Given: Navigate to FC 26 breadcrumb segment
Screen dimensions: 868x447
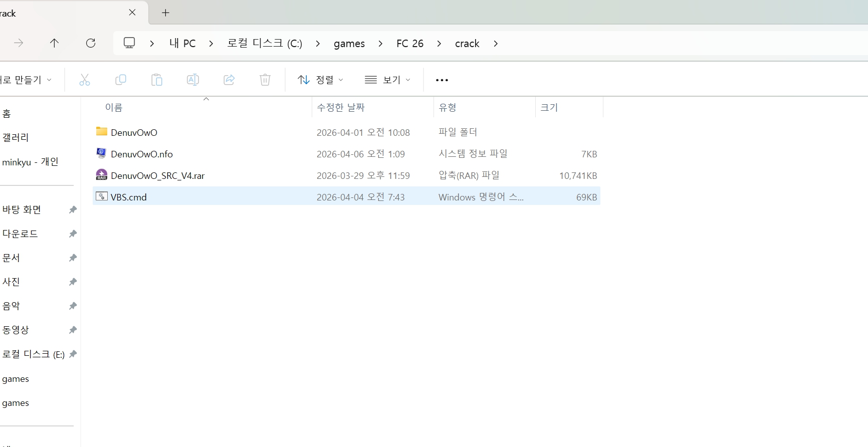Looking at the screenshot, I should pos(410,44).
